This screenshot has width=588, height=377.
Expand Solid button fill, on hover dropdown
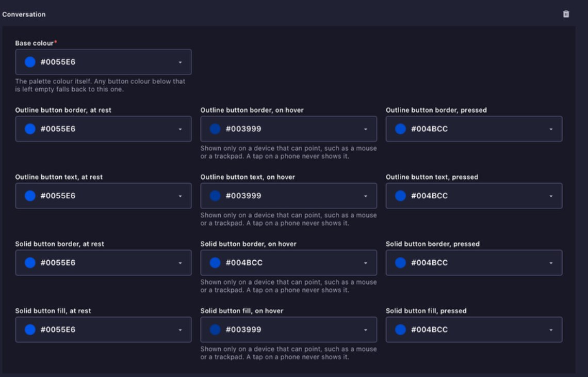coord(365,329)
